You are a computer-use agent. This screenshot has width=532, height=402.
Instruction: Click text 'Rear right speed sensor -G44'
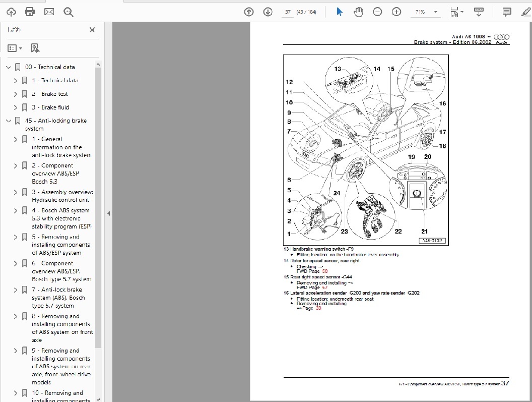321,277
